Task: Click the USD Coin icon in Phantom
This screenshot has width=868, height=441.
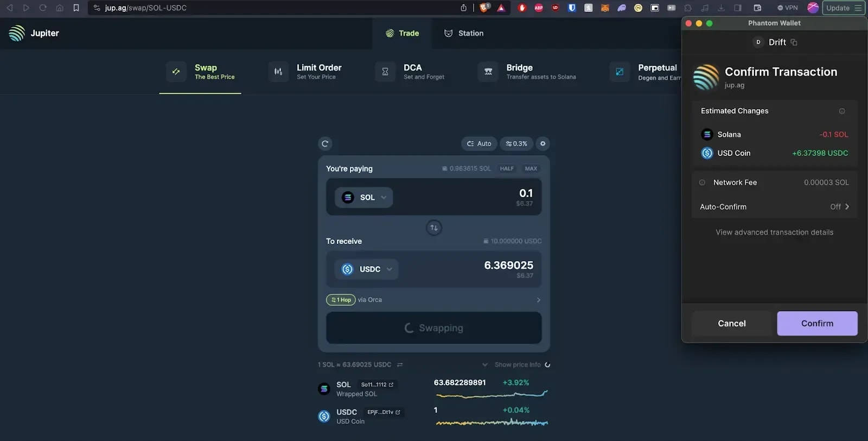Action: 707,153
